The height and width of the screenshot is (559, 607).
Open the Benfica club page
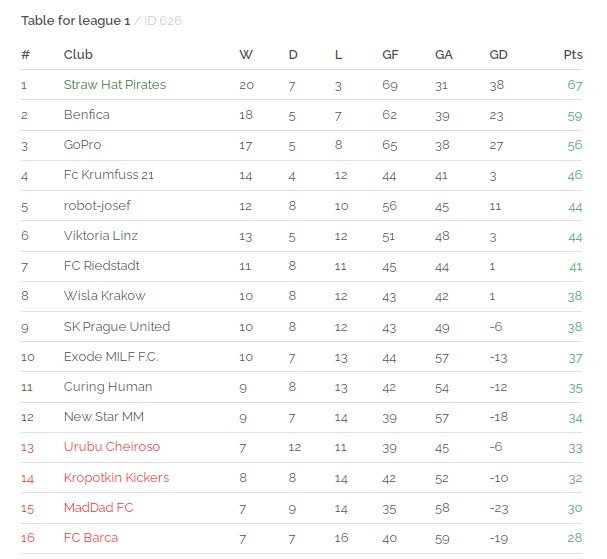pos(87,115)
